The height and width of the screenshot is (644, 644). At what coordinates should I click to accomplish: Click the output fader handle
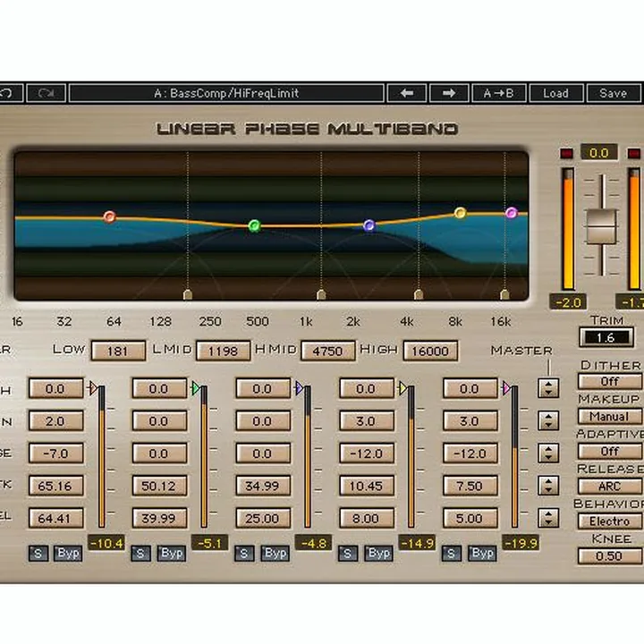tap(602, 226)
